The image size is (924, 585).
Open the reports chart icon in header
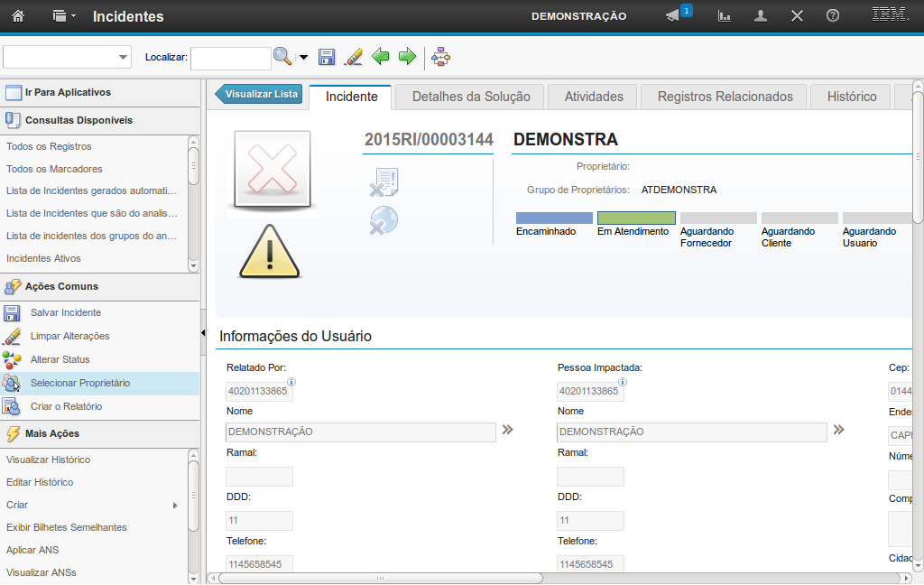724,16
